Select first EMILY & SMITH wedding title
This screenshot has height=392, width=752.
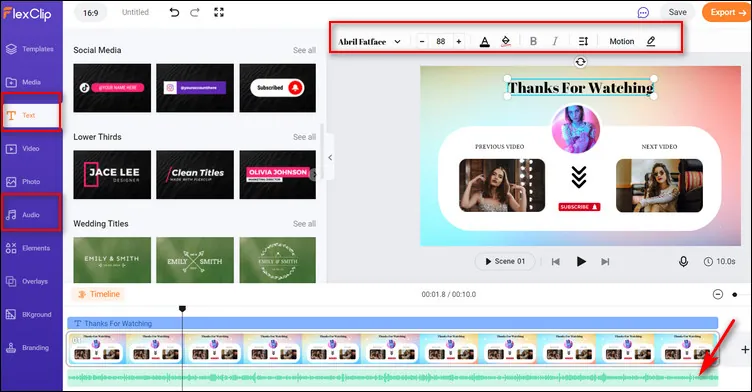[x=112, y=260]
